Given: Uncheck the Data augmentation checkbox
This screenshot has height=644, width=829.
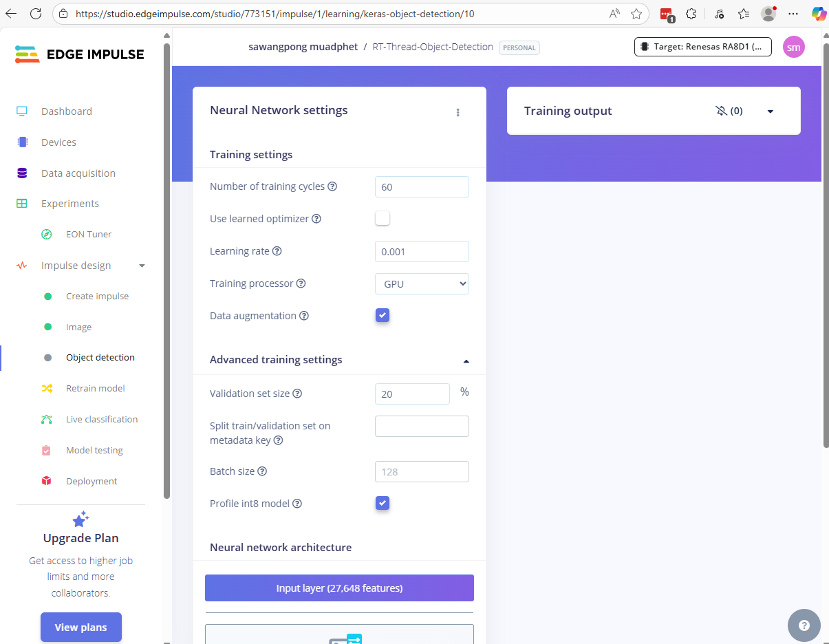Looking at the screenshot, I should (383, 315).
